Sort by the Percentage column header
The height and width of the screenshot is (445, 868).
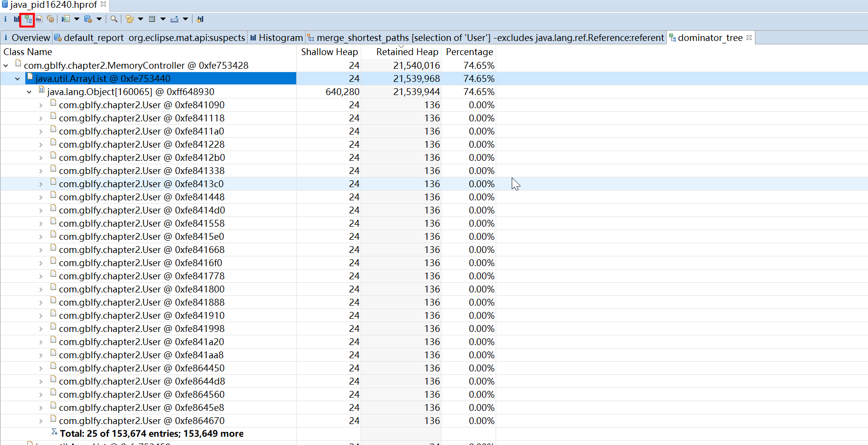(x=469, y=52)
